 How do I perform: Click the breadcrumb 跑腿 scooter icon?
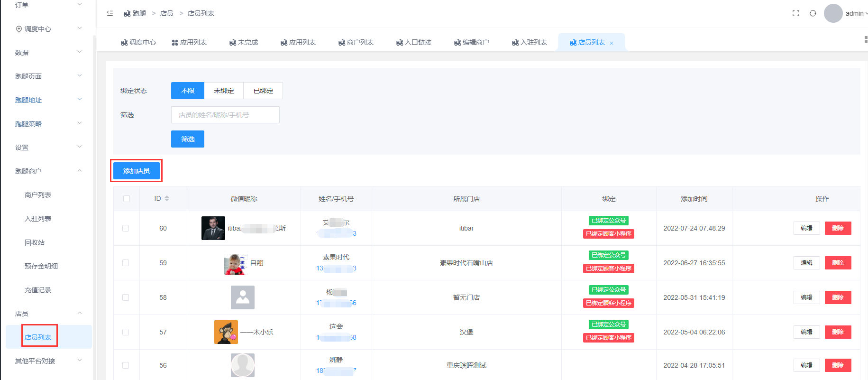pos(127,13)
